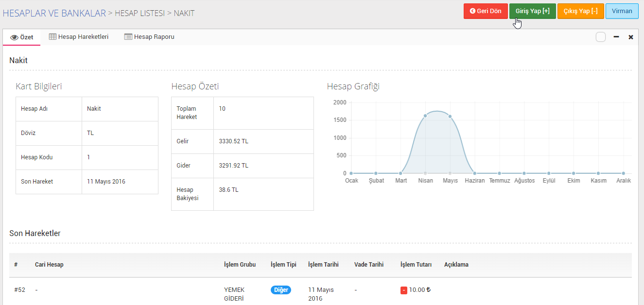Click the HESAP LISTESI breadcrumb
This screenshot has height=305, width=644.
click(139, 13)
